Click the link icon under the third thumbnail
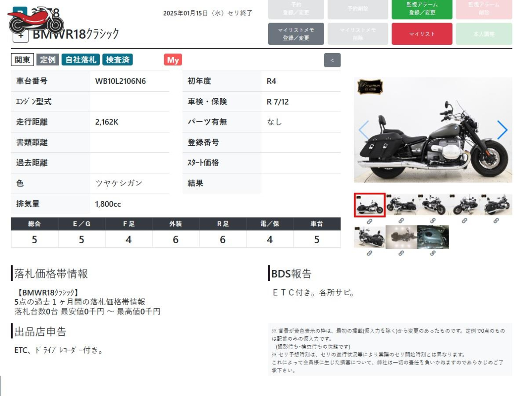The height and width of the screenshot is (396, 532). tap(433, 221)
